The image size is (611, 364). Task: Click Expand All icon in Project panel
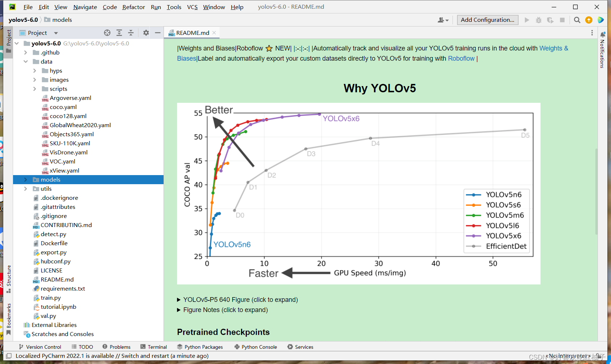pyautogui.click(x=119, y=33)
